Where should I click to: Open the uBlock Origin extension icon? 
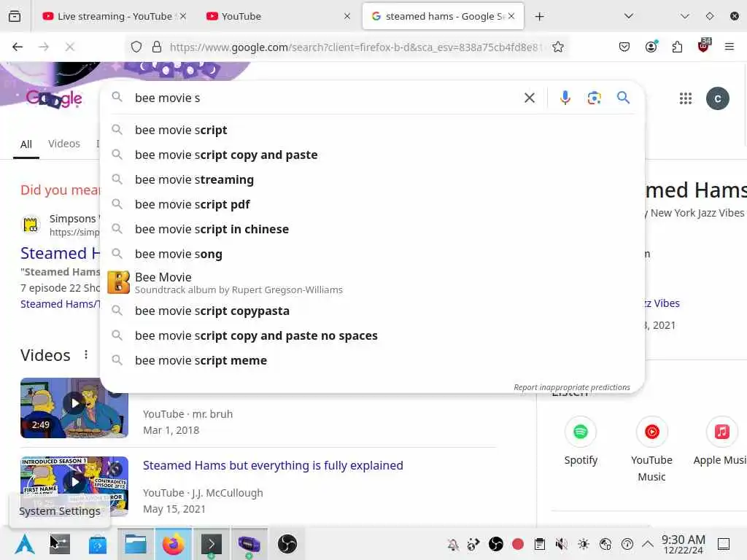tap(703, 46)
